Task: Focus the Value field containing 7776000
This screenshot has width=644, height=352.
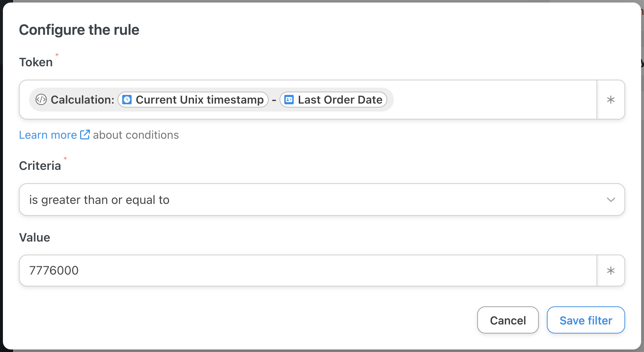Action: coord(307,271)
